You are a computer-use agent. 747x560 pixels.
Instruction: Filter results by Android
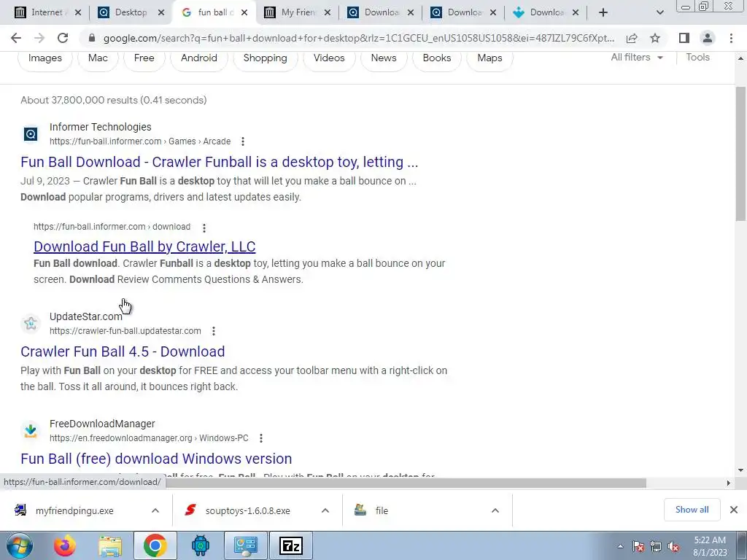pos(199,58)
